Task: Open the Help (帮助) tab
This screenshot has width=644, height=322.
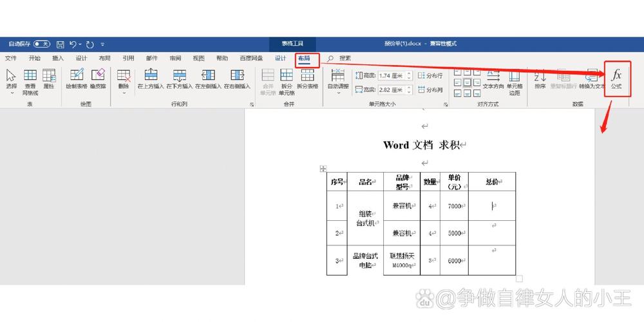Action: point(222,59)
